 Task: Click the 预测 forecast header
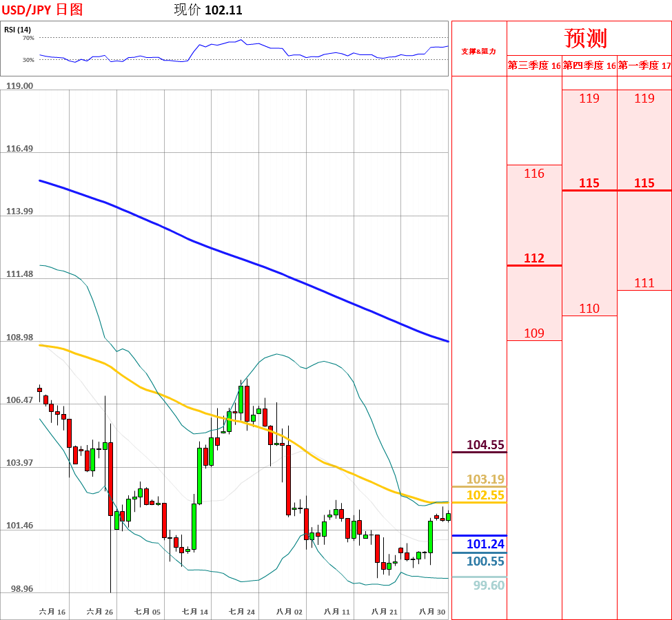(x=586, y=38)
